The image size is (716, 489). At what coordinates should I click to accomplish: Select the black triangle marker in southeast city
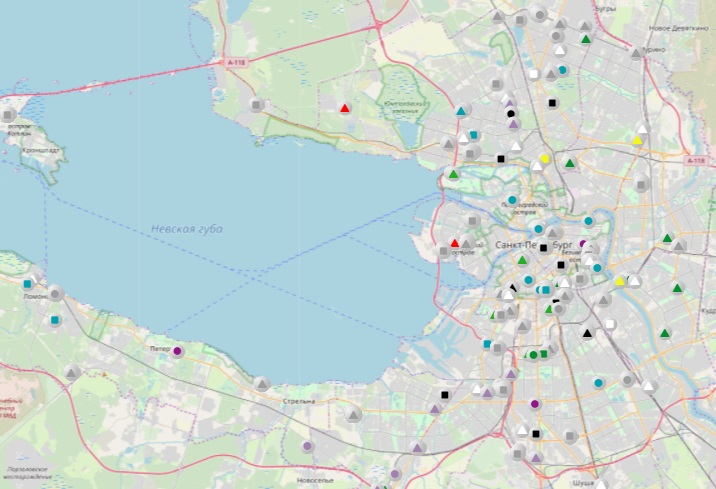pyautogui.click(x=587, y=332)
